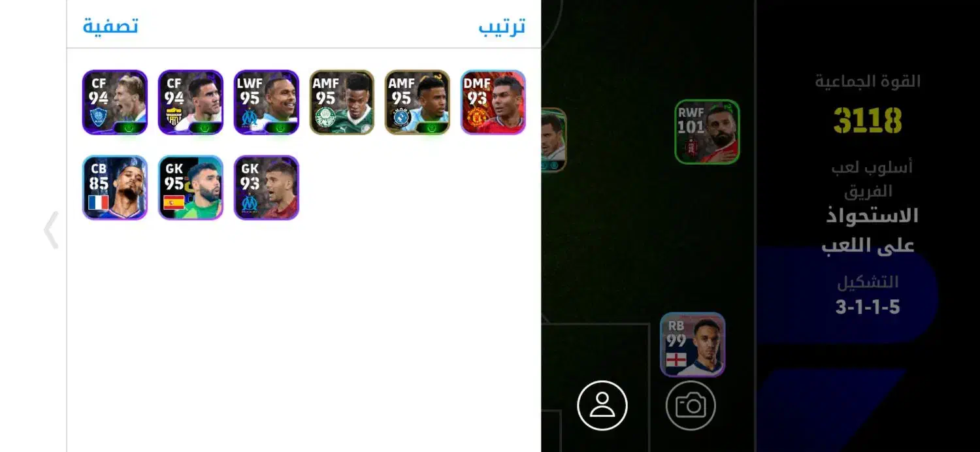
Task: Pick the AMF 95 light-blue kit card
Action: 417,103
